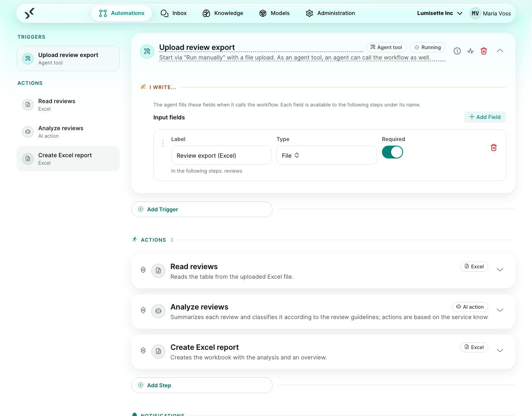
Task: Click the Excel icon beside Create Excel report card
Action: (x=158, y=352)
